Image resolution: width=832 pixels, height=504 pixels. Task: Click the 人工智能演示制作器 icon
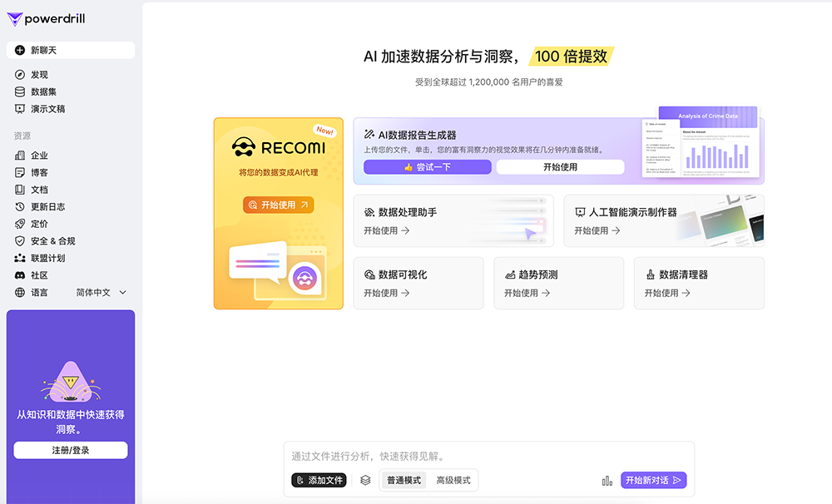(580, 212)
